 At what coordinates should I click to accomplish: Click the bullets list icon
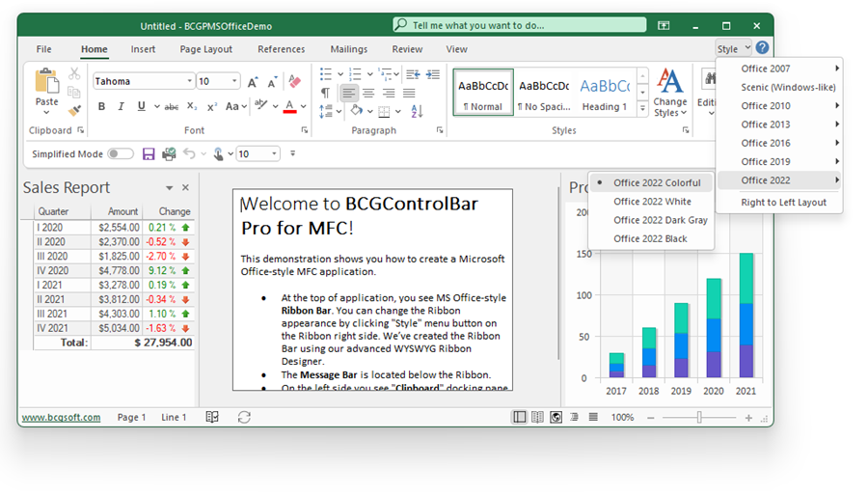(326, 73)
